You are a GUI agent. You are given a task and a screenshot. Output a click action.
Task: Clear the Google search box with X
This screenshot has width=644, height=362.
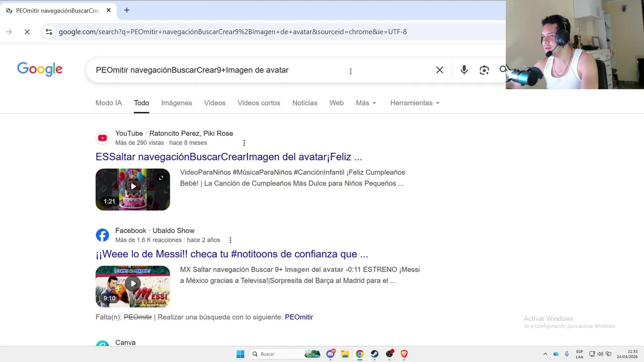(440, 70)
